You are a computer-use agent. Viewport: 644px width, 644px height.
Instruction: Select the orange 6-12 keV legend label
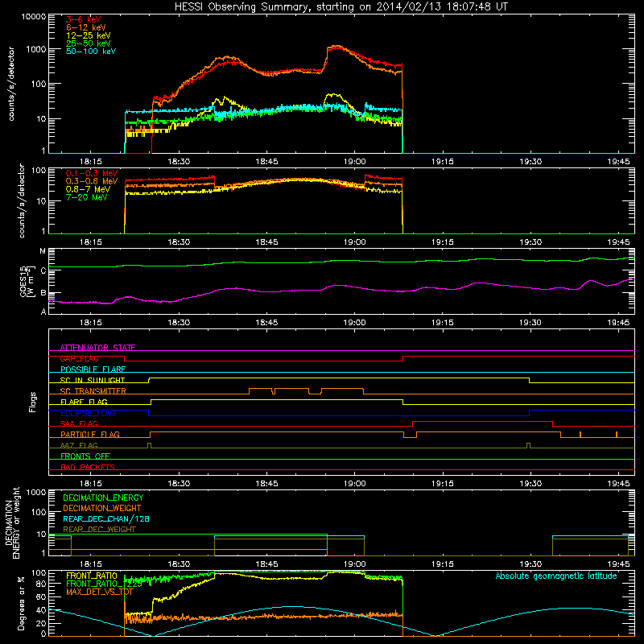coord(86,27)
